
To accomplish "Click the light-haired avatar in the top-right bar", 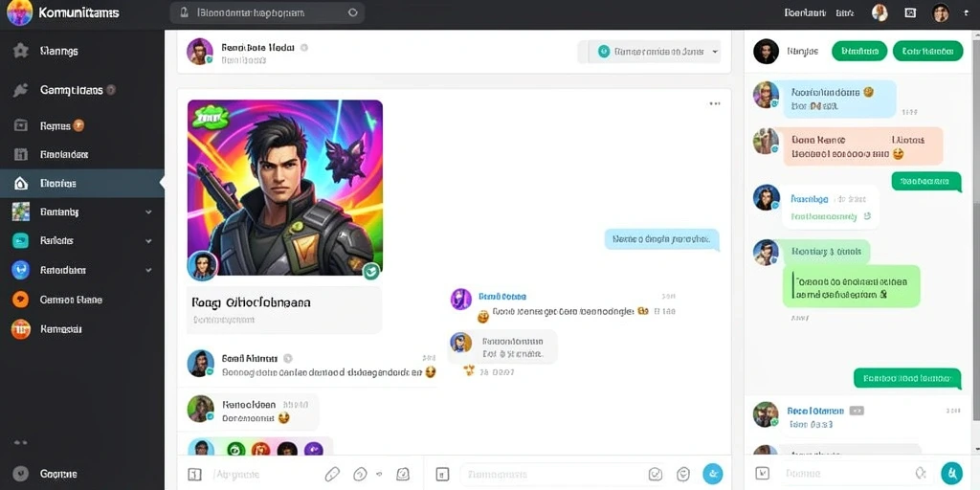I will click(880, 12).
